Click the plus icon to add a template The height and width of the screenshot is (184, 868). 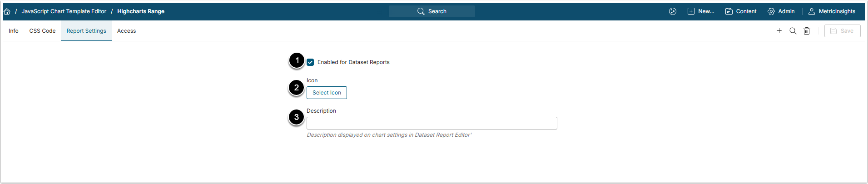(x=779, y=31)
